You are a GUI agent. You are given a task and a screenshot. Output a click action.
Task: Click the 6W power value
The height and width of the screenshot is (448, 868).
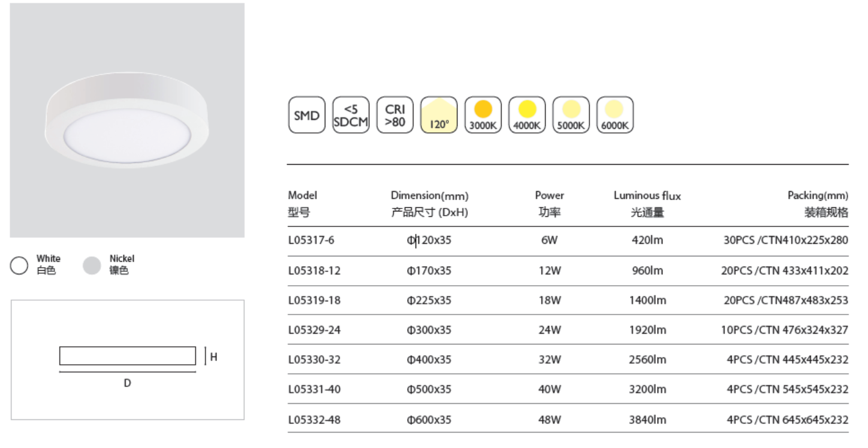[550, 241]
